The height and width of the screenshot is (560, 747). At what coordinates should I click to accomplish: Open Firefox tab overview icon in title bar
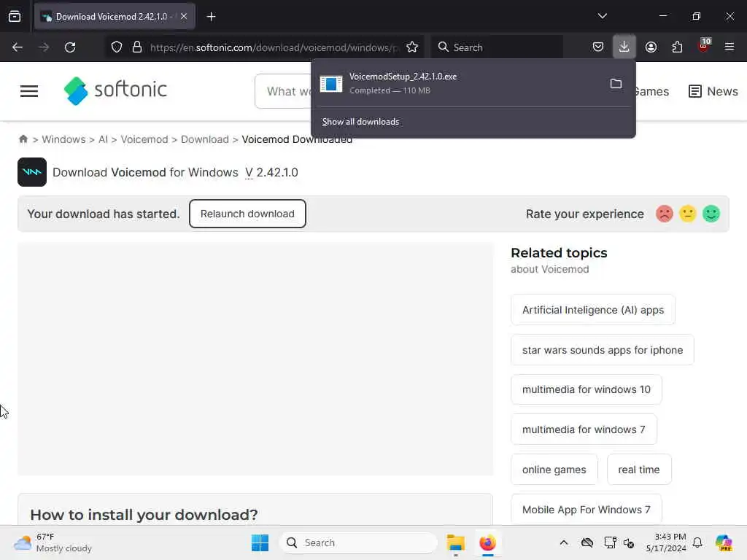[15, 16]
